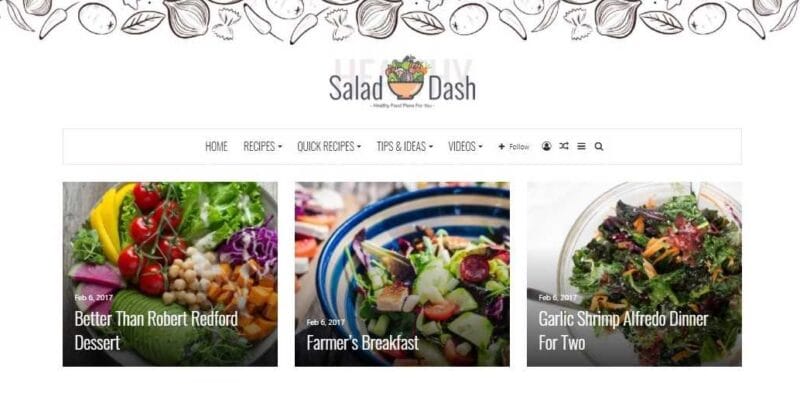Click the plus Follow button
The image size is (800, 400).
pos(514,146)
